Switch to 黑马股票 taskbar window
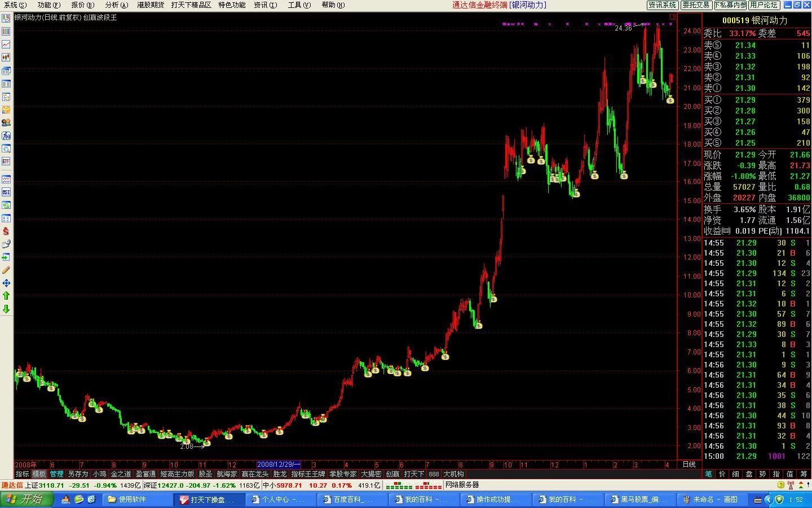This screenshot has width=812, height=508. [x=640, y=500]
